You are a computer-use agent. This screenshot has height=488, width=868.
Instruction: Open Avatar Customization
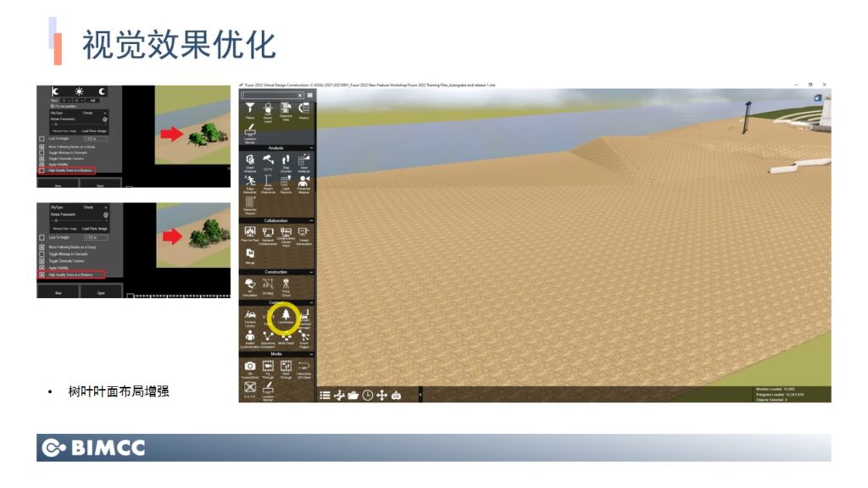tap(250, 339)
